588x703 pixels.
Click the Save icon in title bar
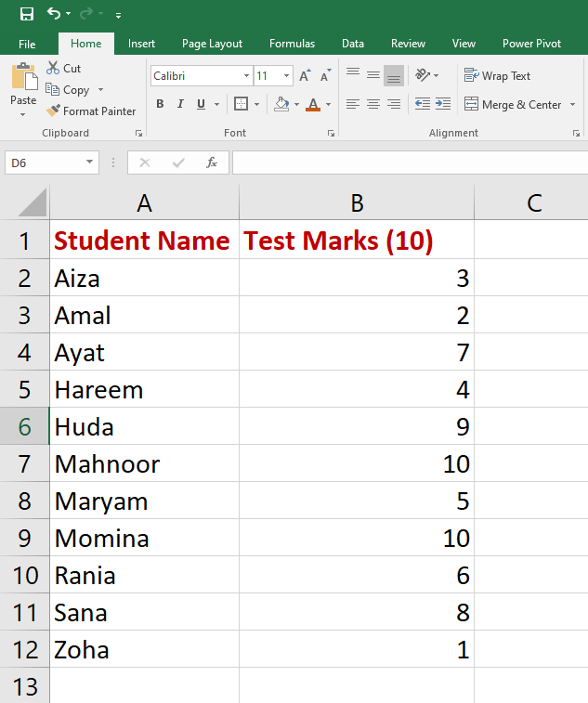[x=26, y=14]
